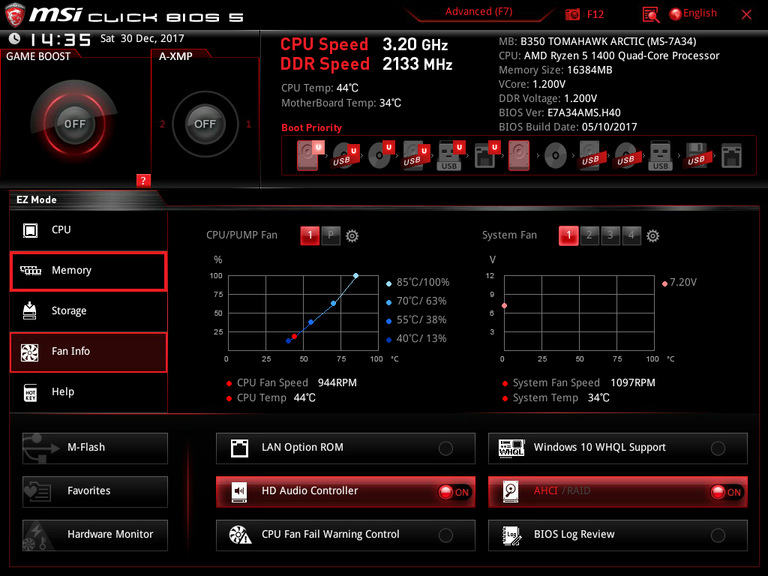Click the 55°C/38% fan curve point
This screenshot has height=576, width=768.
coord(311,322)
